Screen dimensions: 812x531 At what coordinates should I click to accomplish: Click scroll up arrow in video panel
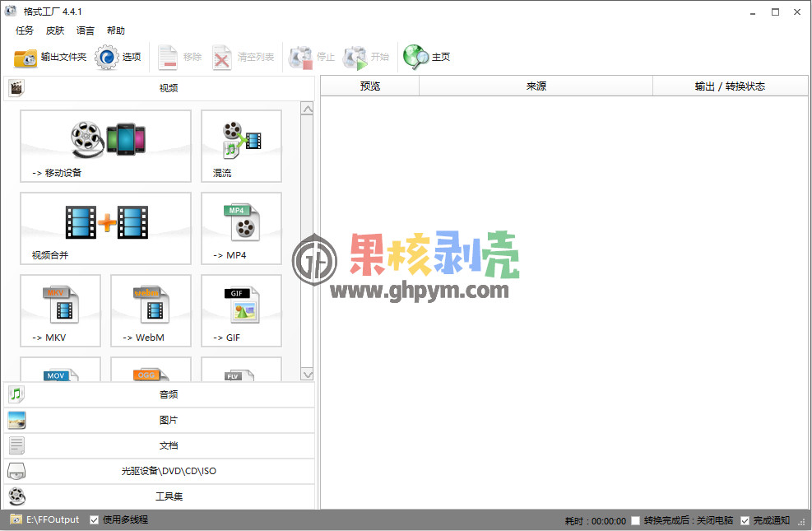[307, 109]
